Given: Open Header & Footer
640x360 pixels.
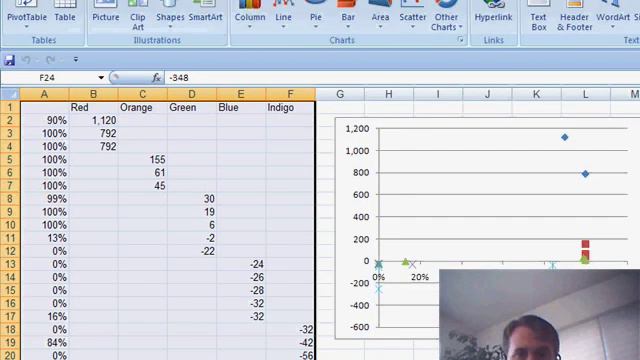Looking at the screenshot, I should click(574, 16).
